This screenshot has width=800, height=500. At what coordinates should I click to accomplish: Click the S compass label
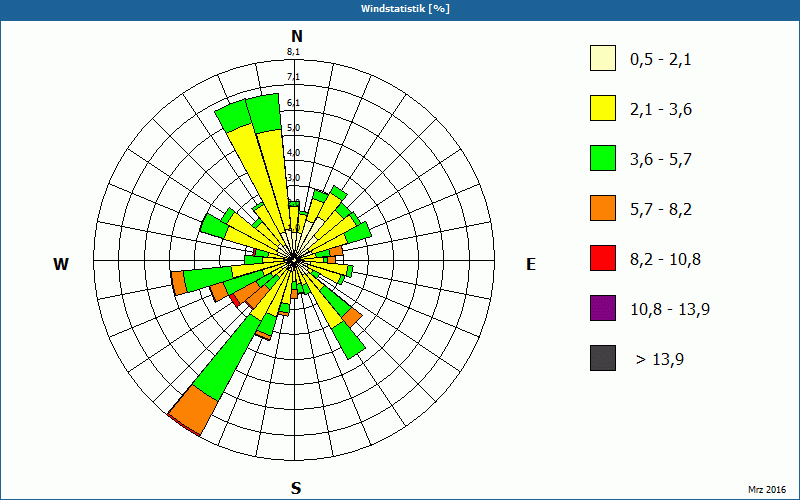[x=296, y=489]
